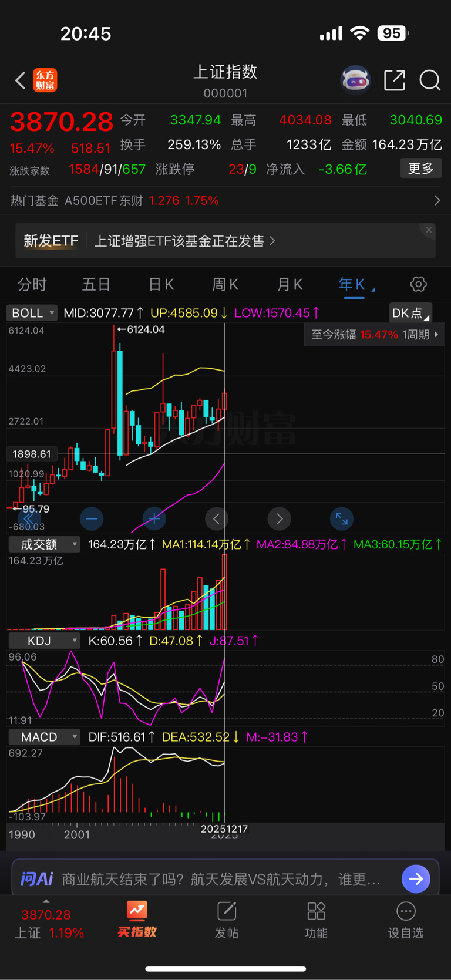
Task: Open the 上证增强ETF promotion link
Action: 184,241
